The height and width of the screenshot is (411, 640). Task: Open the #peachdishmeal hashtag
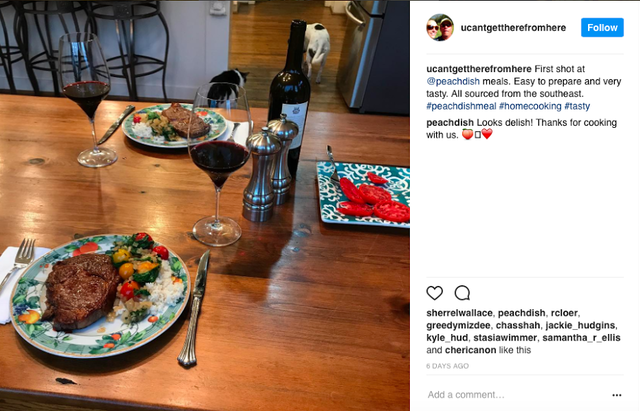[461, 106]
